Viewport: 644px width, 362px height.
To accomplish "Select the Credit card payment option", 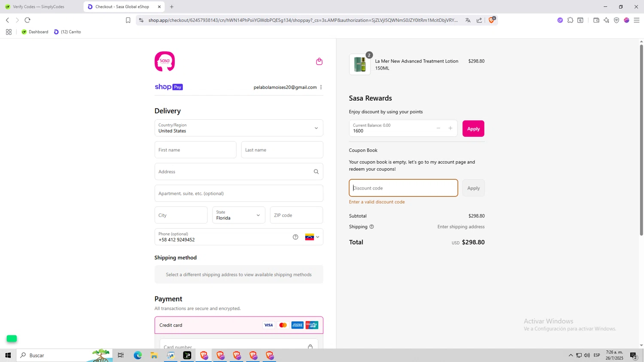I will pyautogui.click(x=239, y=325).
